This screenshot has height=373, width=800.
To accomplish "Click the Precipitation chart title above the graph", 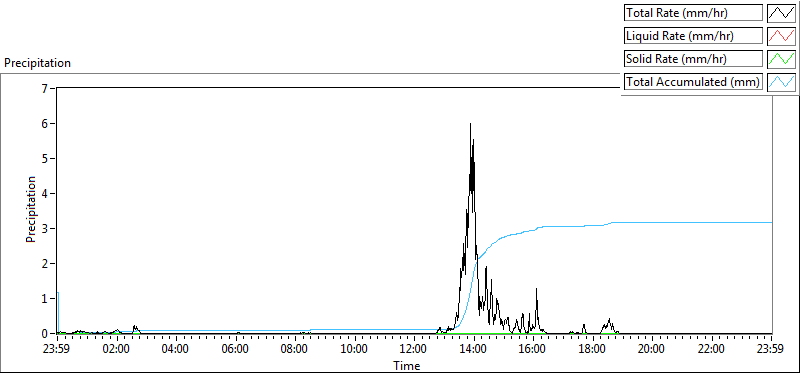I will click(x=37, y=63).
